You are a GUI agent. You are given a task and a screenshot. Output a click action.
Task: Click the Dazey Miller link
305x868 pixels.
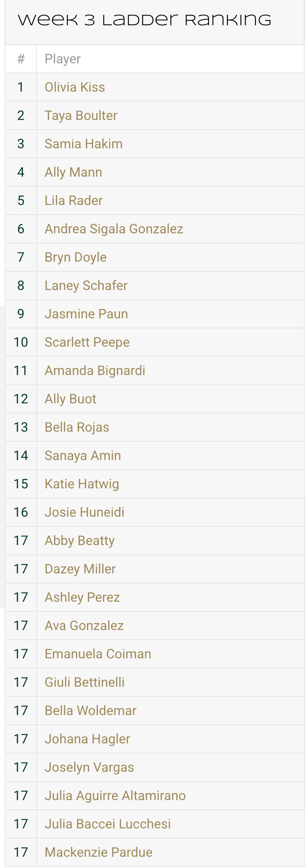pyautogui.click(x=80, y=569)
